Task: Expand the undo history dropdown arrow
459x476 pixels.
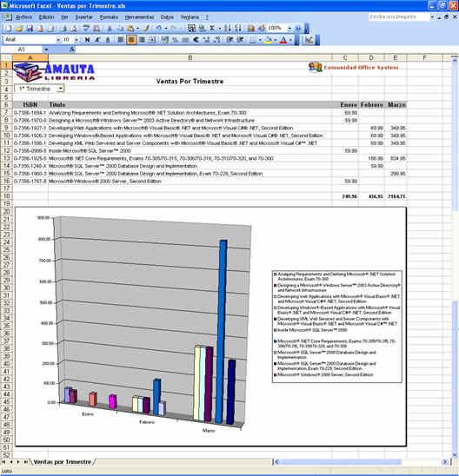Action: tap(166, 29)
